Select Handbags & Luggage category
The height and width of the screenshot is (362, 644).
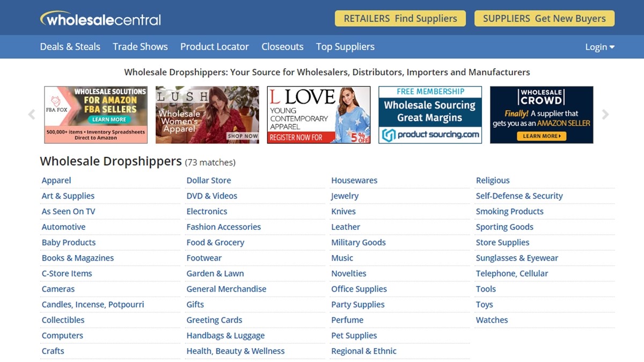(225, 336)
